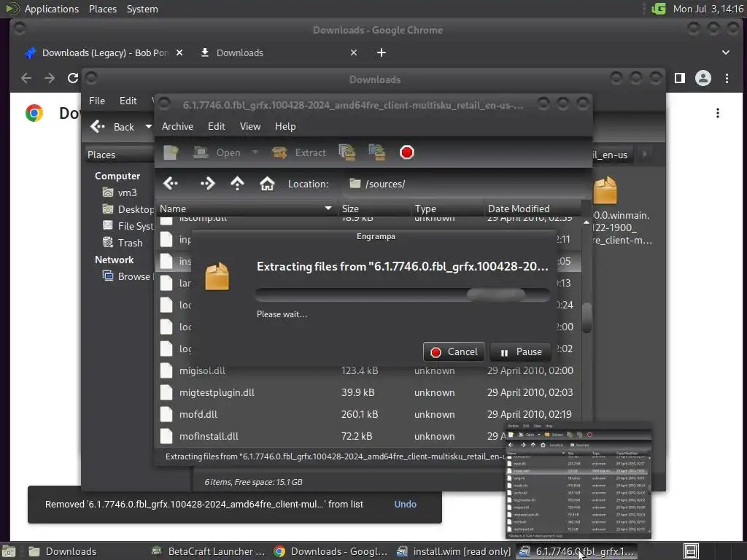Close the Downloads (Legacy) Chrome tab
The height and width of the screenshot is (560, 747).
pos(179,52)
